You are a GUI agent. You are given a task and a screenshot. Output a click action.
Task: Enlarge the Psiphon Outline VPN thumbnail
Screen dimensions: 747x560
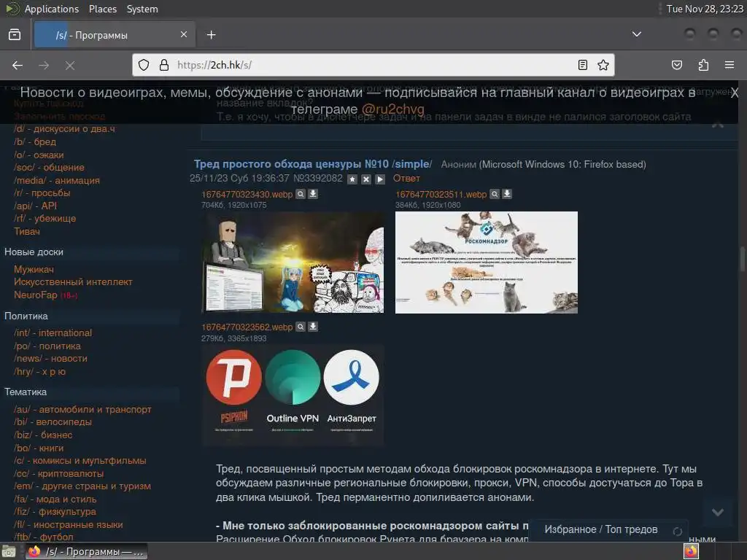[293, 396]
